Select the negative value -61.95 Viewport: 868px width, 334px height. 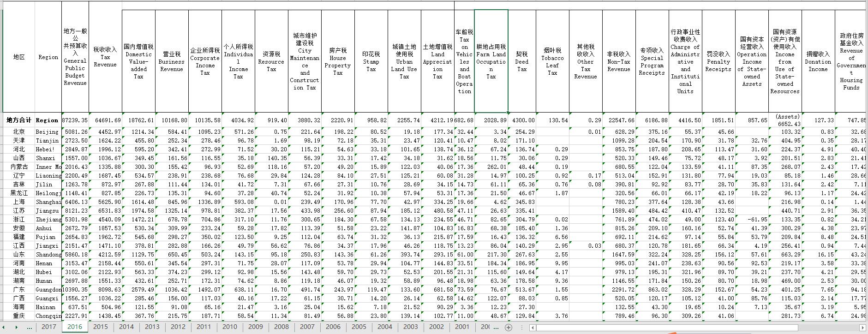752,220
